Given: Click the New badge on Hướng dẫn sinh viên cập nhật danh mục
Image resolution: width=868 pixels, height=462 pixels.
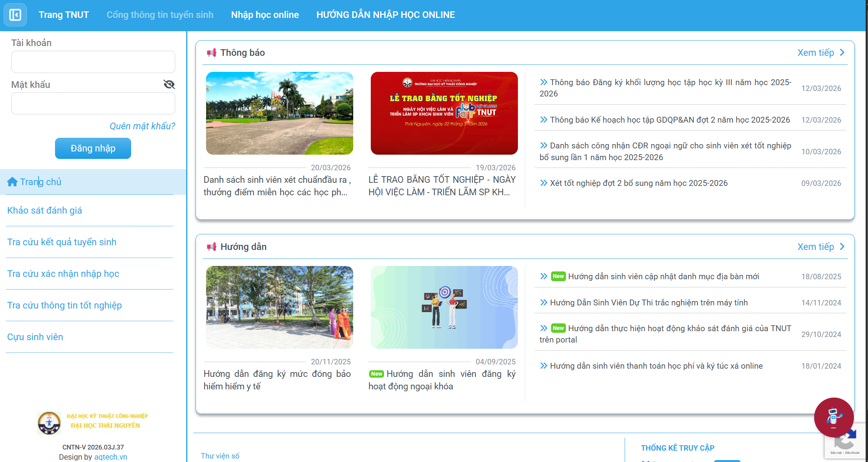Looking at the screenshot, I should tap(558, 276).
